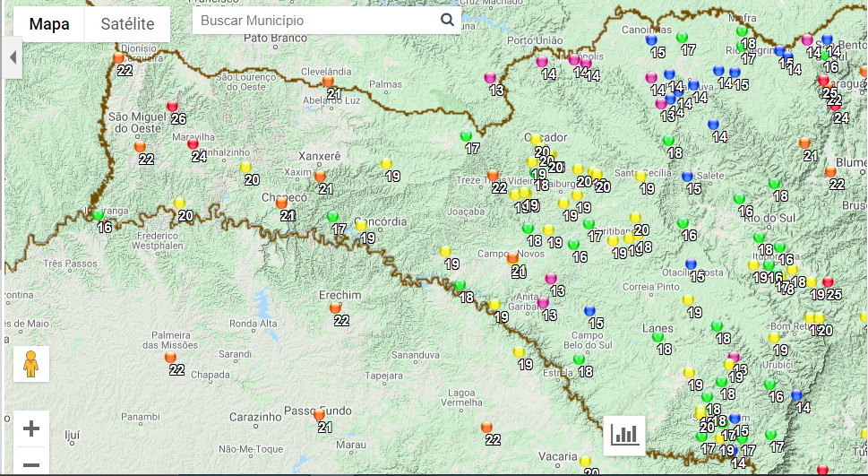Image resolution: width=868 pixels, height=476 pixels.
Task: Click orange 21 marker at Chapecó
Action: [282, 203]
